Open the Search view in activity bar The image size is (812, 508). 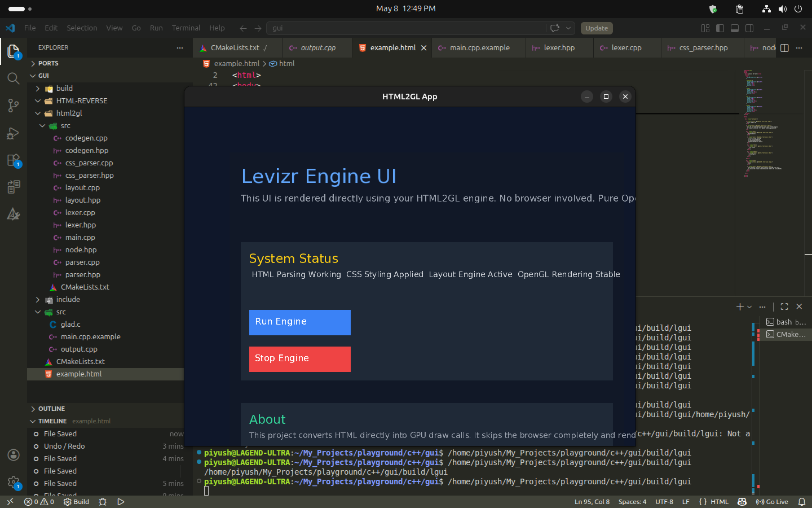click(14, 78)
